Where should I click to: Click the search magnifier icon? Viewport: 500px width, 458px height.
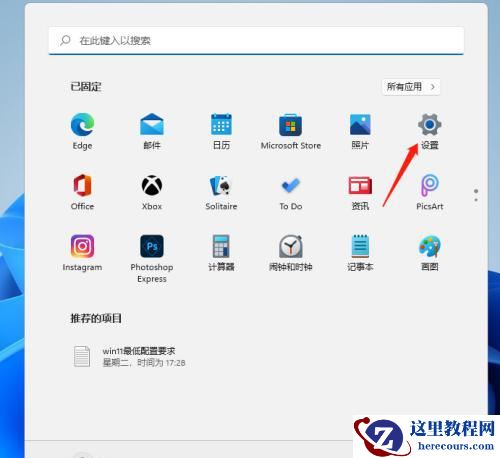pyautogui.click(x=65, y=40)
